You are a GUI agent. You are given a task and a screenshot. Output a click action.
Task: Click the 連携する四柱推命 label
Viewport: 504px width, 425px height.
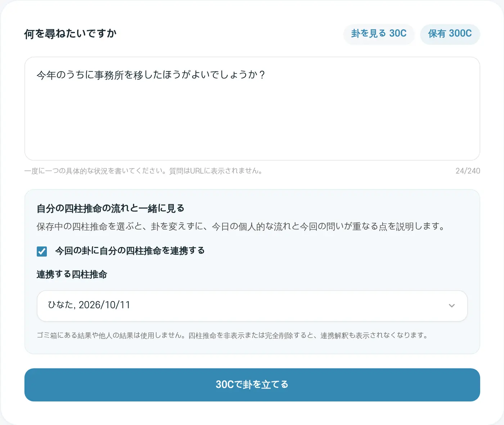72,274
